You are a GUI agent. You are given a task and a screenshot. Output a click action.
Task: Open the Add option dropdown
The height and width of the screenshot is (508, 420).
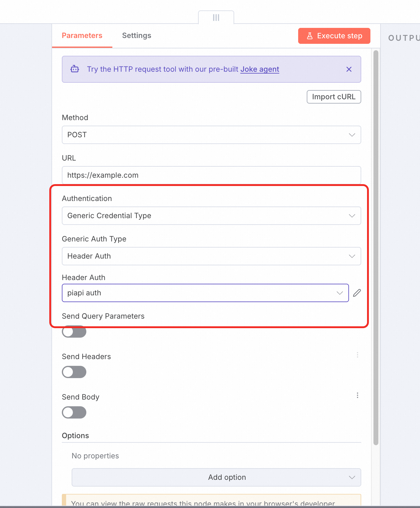click(216, 477)
